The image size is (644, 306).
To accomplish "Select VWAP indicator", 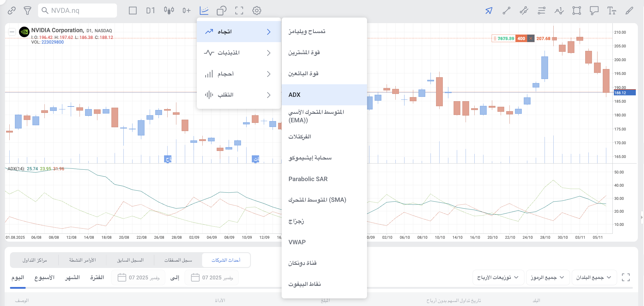I will tap(324, 242).
